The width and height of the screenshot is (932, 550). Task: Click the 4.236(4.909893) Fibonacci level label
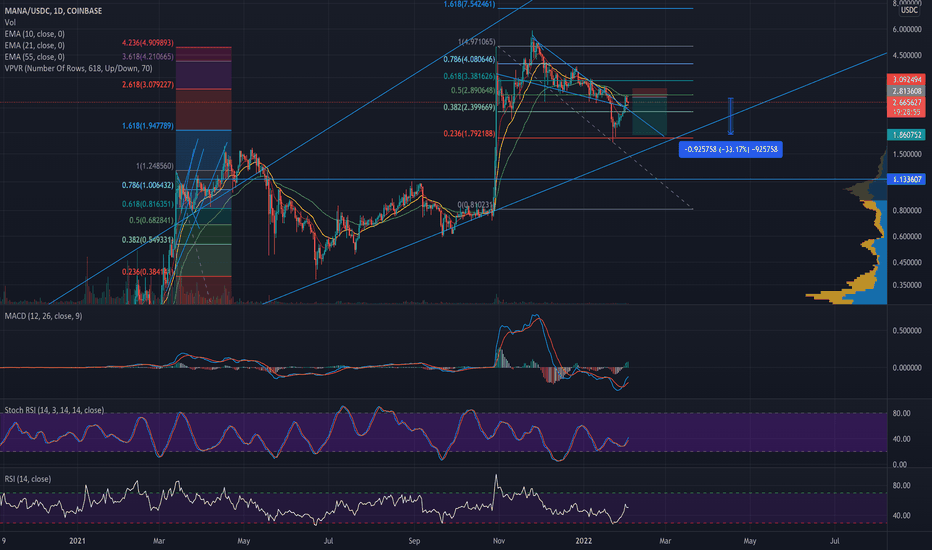click(x=147, y=43)
